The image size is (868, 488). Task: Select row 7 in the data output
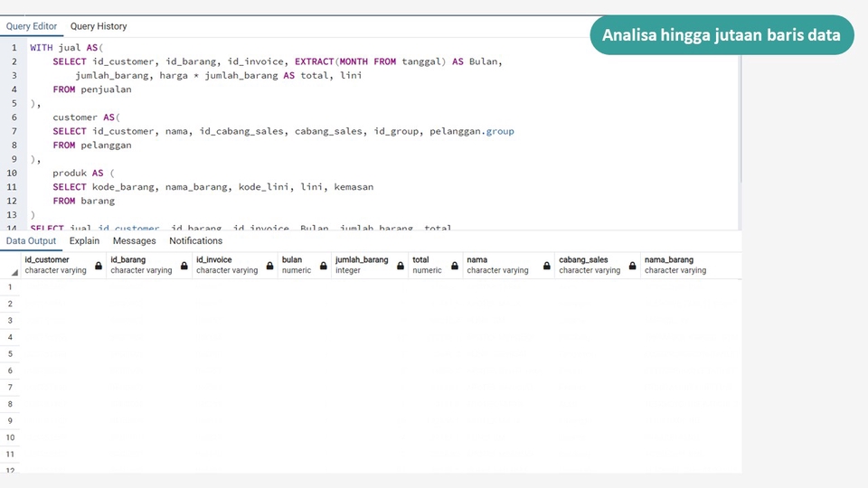click(10, 388)
